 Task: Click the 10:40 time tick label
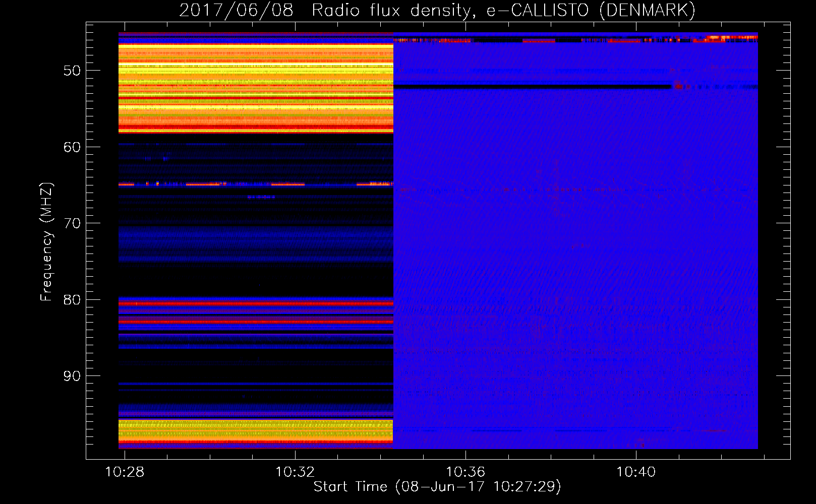pos(636,472)
